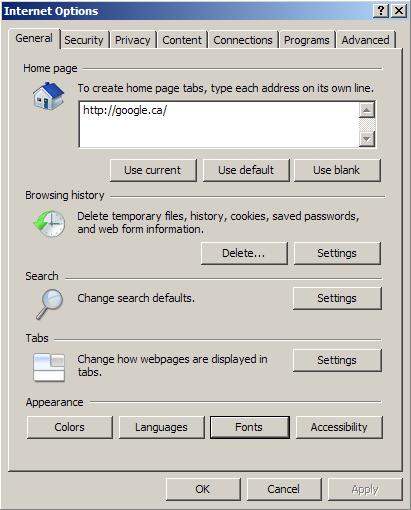Screen dimensions: 411x510
Task: Click Use default for home page
Action: pos(246,170)
